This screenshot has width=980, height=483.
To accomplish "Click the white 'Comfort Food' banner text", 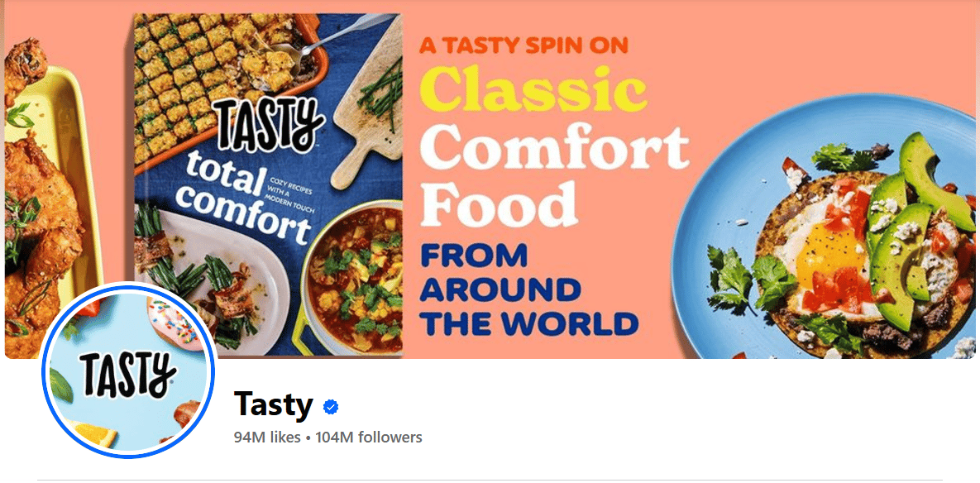I will tap(554, 178).
